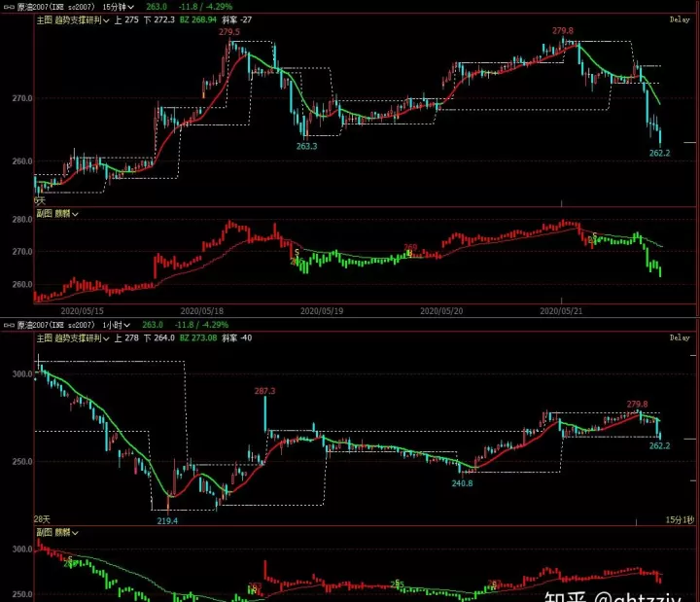
Task: Click -11.8 / -4.29% change in 15-minute header
Action: click(203, 7)
